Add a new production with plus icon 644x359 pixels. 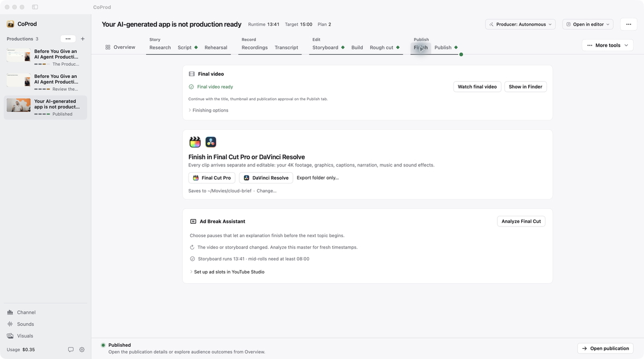(83, 39)
